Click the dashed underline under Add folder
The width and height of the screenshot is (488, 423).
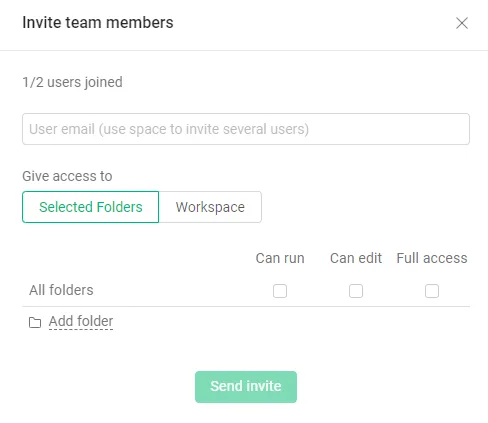click(81, 329)
